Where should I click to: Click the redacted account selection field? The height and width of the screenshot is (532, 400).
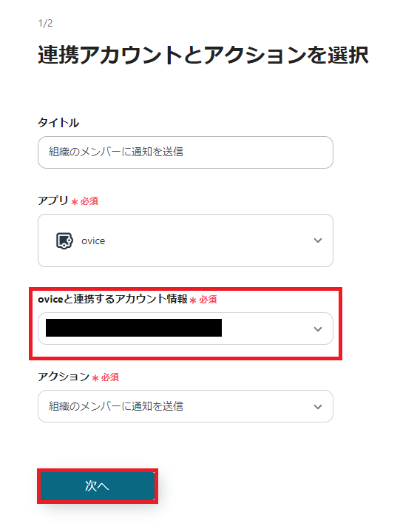click(x=186, y=329)
